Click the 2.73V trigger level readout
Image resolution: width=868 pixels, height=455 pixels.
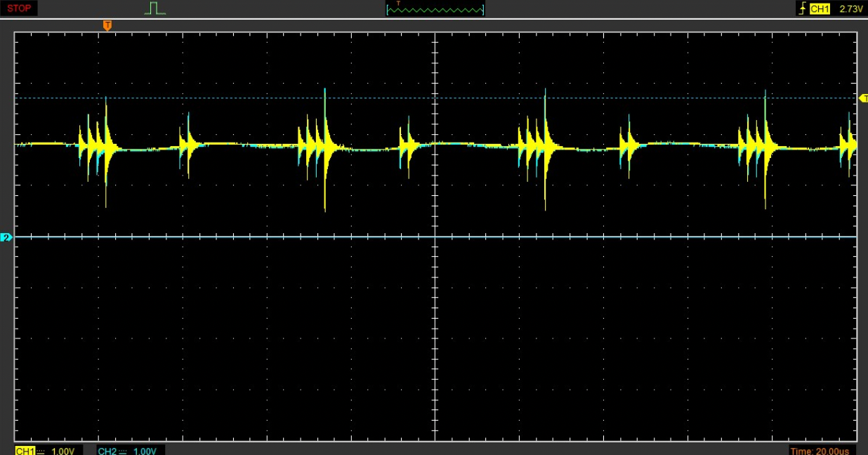[x=850, y=8]
